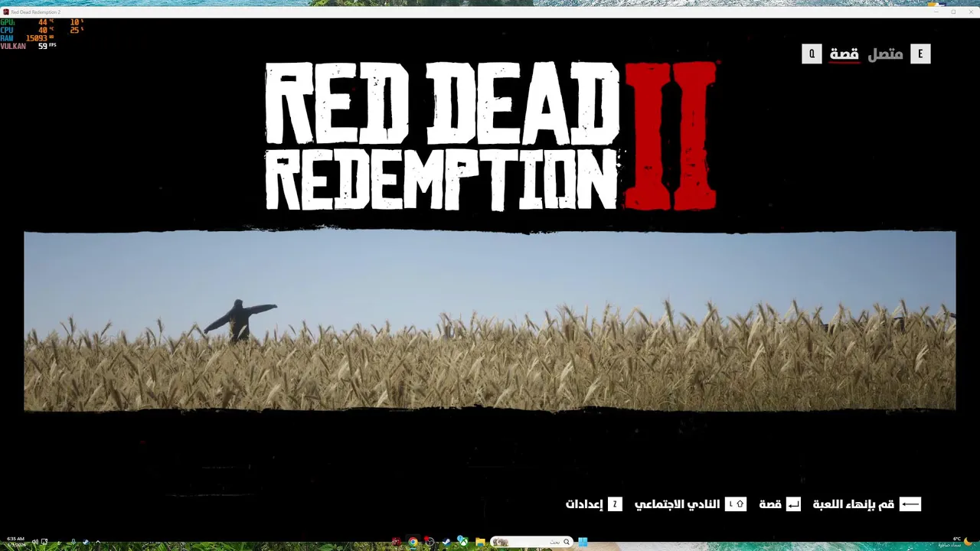This screenshot has height=551, width=980.
Task: Click the Q key prompt icon
Action: point(812,54)
